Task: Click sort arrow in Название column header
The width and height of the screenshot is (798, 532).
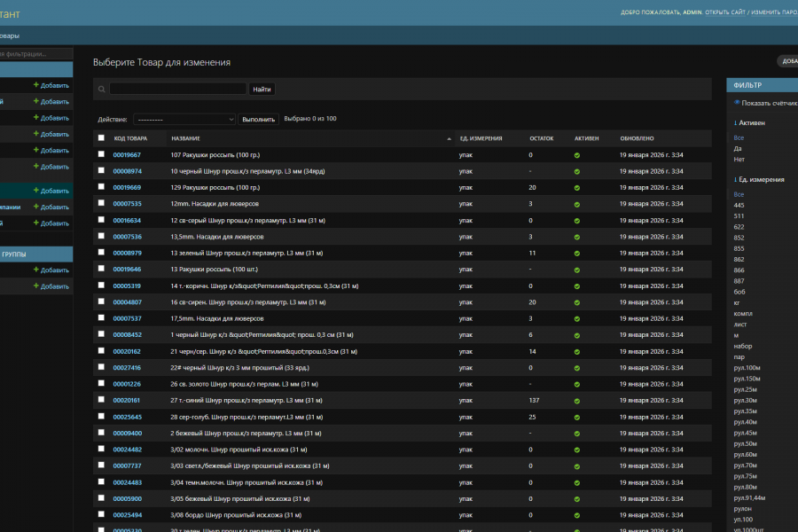Action: tap(449, 138)
